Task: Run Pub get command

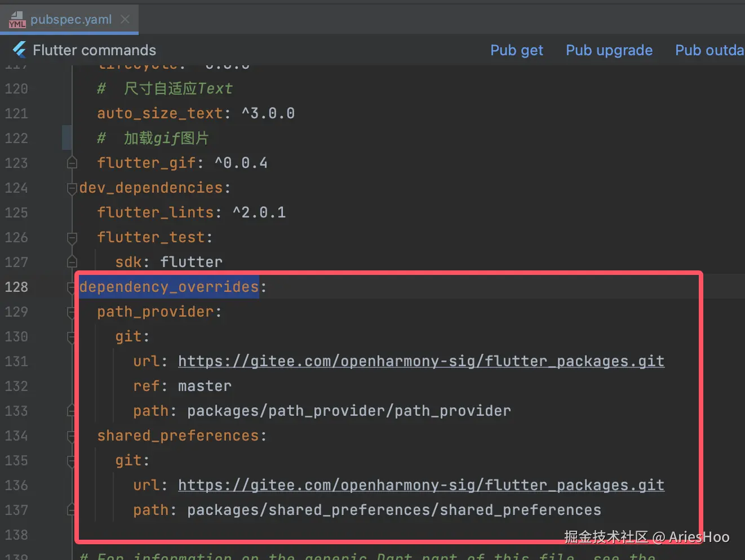Action: pyautogui.click(x=517, y=50)
